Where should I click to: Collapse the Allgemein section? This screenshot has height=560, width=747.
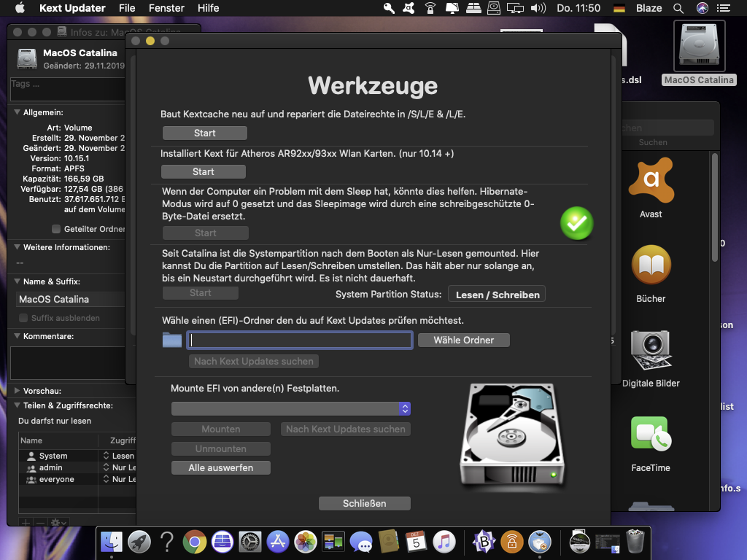coord(18,112)
